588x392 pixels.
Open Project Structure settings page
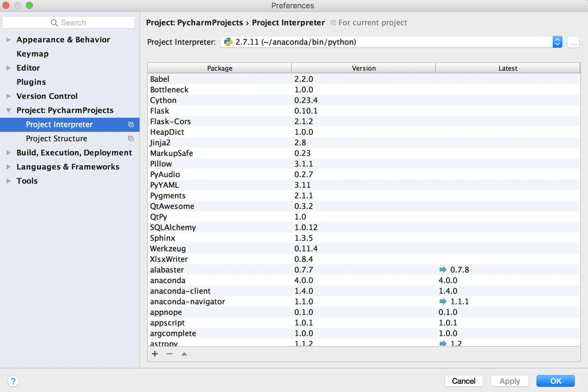(57, 139)
